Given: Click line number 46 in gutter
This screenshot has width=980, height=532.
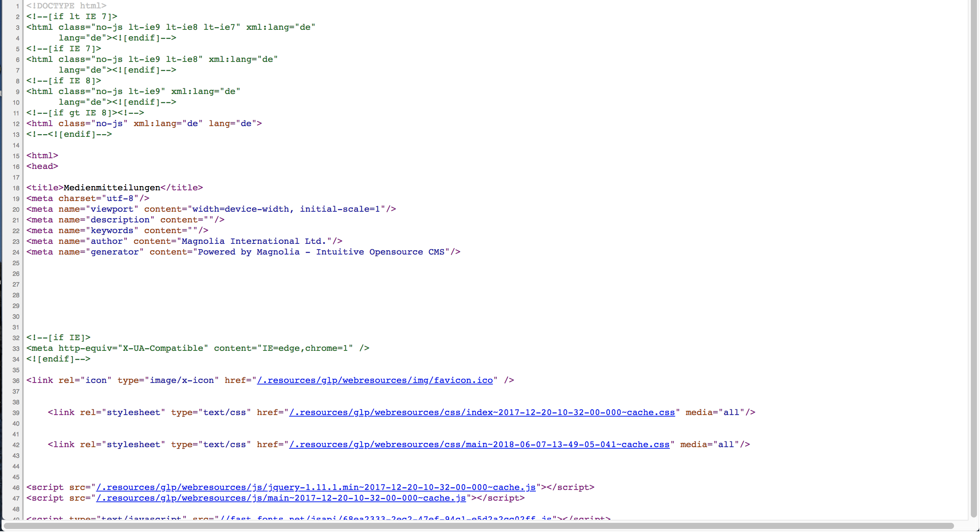Looking at the screenshot, I should (x=16, y=488).
